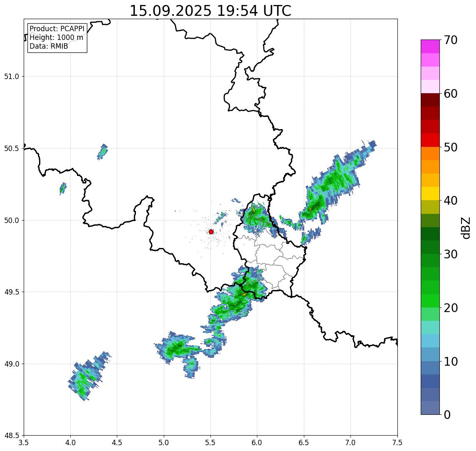Screen dimensions: 476x451
Task: Click the latitude axis label 50.5
Action: [12, 149]
